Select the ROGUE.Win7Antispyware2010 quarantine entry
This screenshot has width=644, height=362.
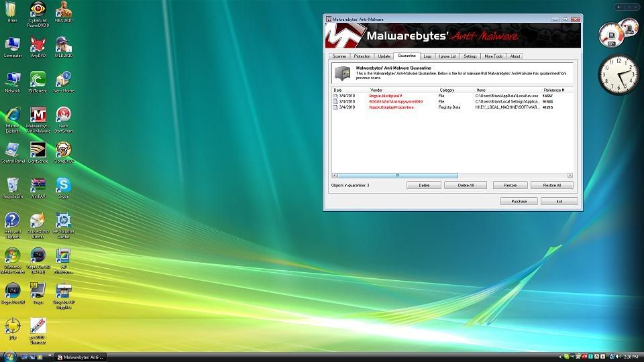(x=452, y=102)
